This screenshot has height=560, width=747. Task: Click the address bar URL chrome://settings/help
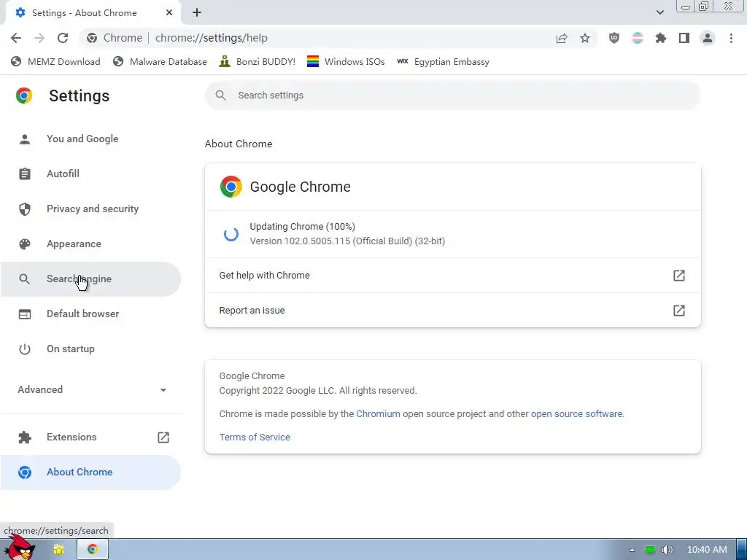pyautogui.click(x=212, y=38)
